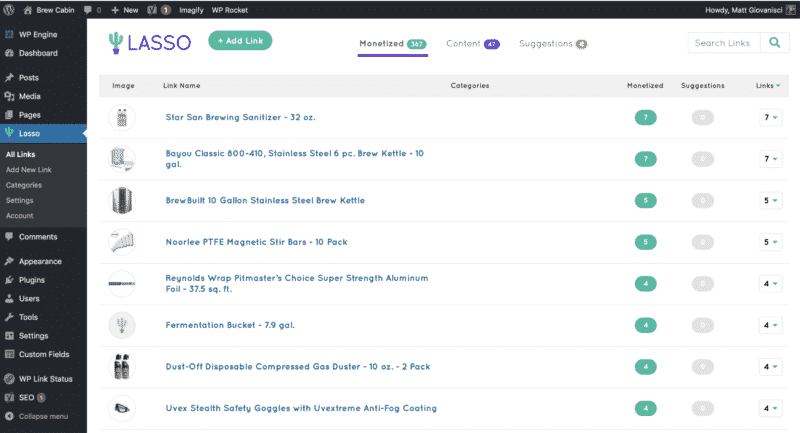Toggle suggestions pill for Noorlee Stir Bars row
800x433 pixels.
pos(703,242)
